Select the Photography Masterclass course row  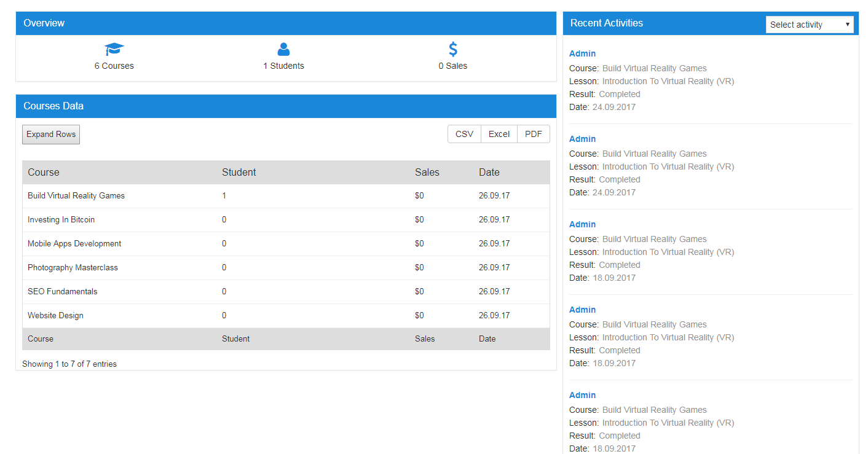(x=286, y=268)
